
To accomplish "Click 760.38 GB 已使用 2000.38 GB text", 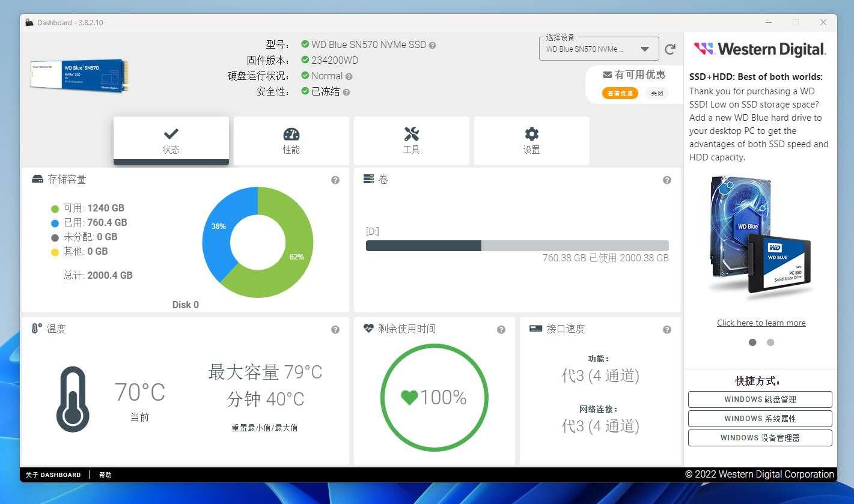I will coord(605,258).
